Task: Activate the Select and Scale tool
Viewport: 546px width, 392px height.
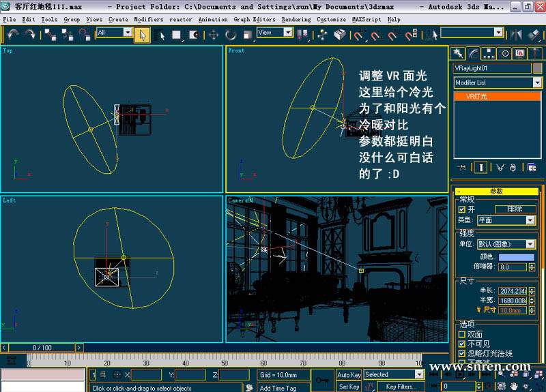Action: (x=247, y=35)
